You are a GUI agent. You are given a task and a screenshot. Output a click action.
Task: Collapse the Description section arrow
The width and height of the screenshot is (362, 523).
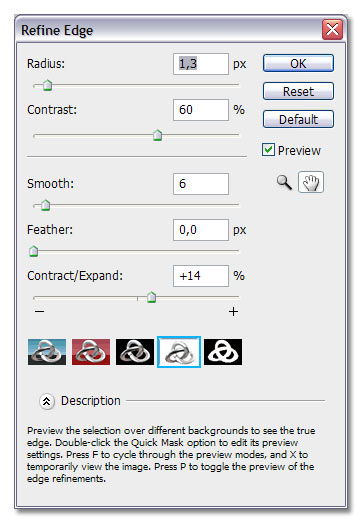point(46,401)
